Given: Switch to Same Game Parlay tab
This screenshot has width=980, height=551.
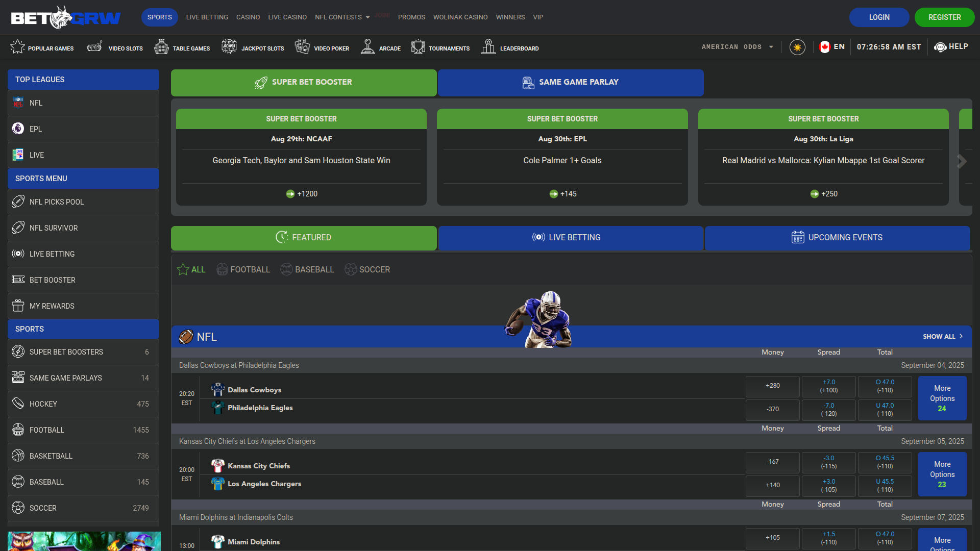Looking at the screenshot, I should pos(571,82).
